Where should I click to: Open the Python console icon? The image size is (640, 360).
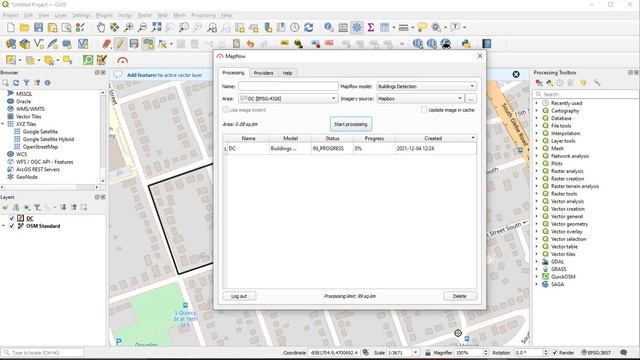(x=466, y=44)
